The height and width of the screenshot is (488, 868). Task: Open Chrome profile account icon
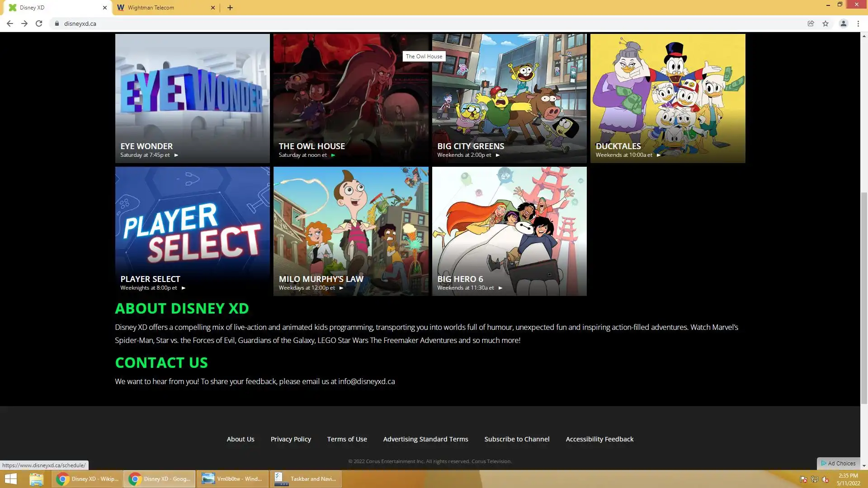point(843,23)
